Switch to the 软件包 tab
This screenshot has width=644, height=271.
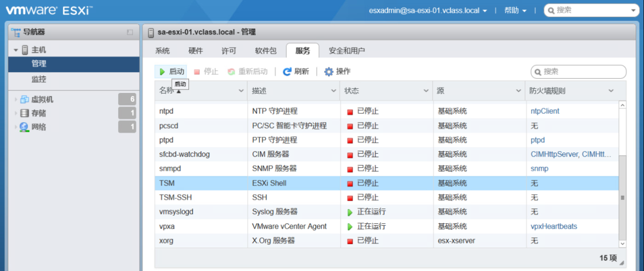[266, 51]
